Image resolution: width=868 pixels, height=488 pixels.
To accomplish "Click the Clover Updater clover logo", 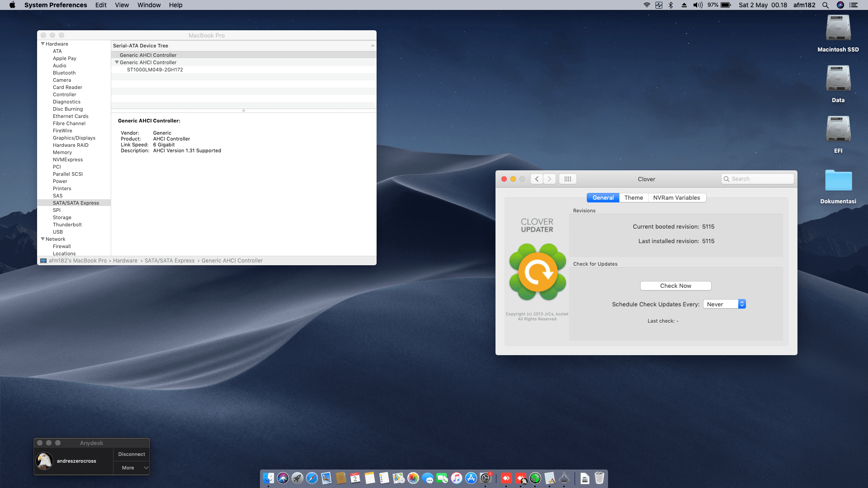I will (x=538, y=272).
